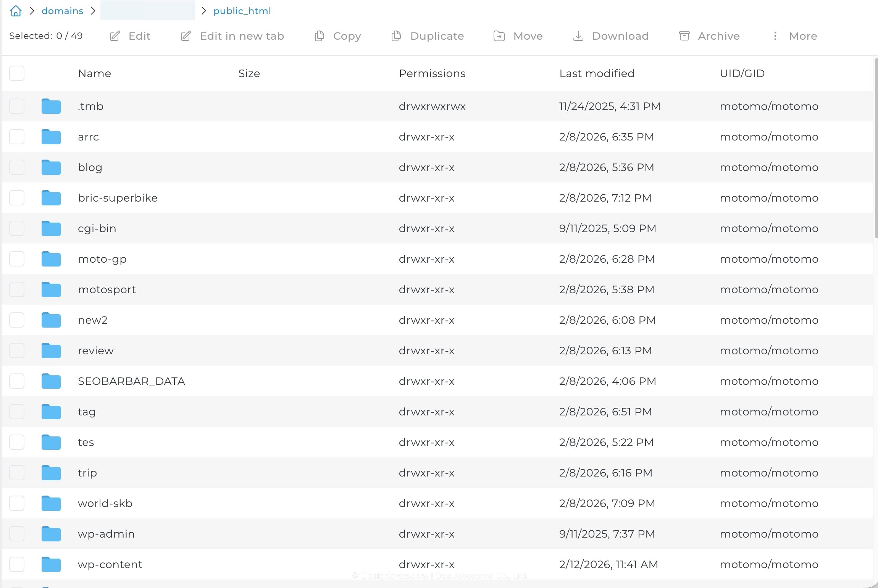Viewport: 878px width, 588px height.
Task: Click the vertical scrollbar thumb
Action: 876,148
